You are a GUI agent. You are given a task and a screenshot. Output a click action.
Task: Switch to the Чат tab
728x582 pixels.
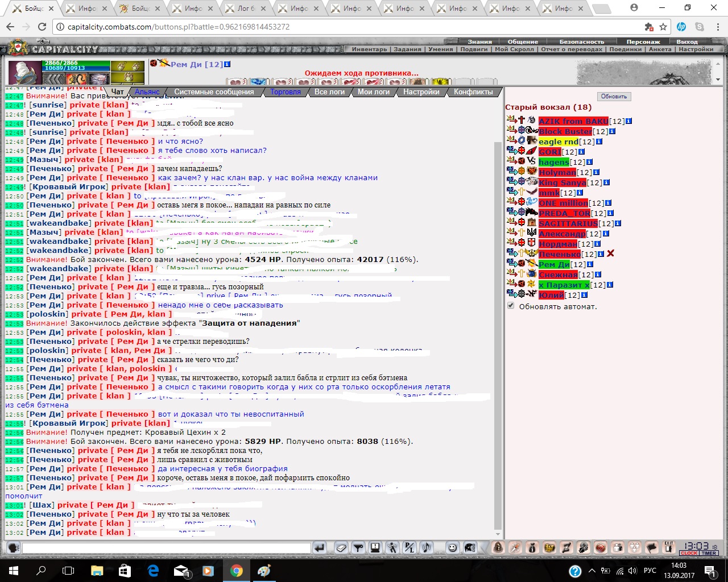pos(117,92)
